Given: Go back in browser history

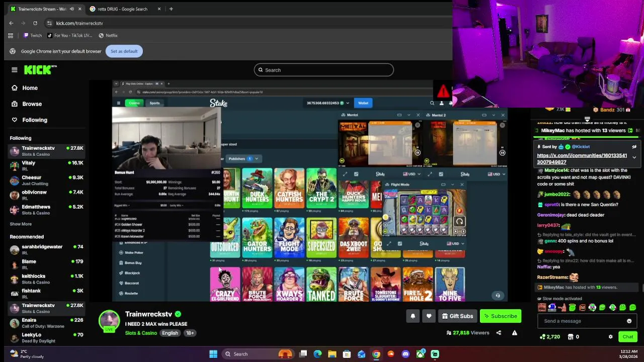Looking at the screenshot, I should click(x=11, y=23).
